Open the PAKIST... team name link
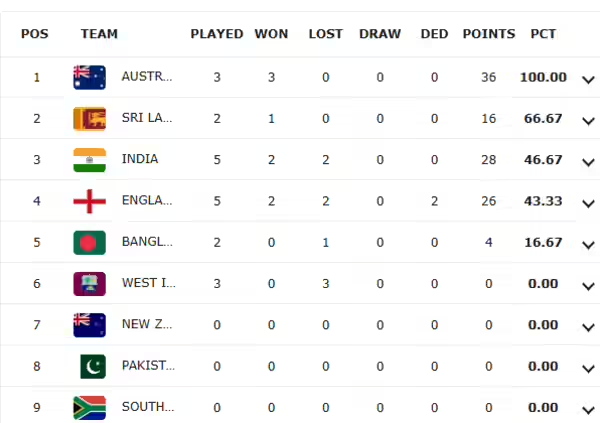This screenshot has width=600, height=423. [x=148, y=367]
